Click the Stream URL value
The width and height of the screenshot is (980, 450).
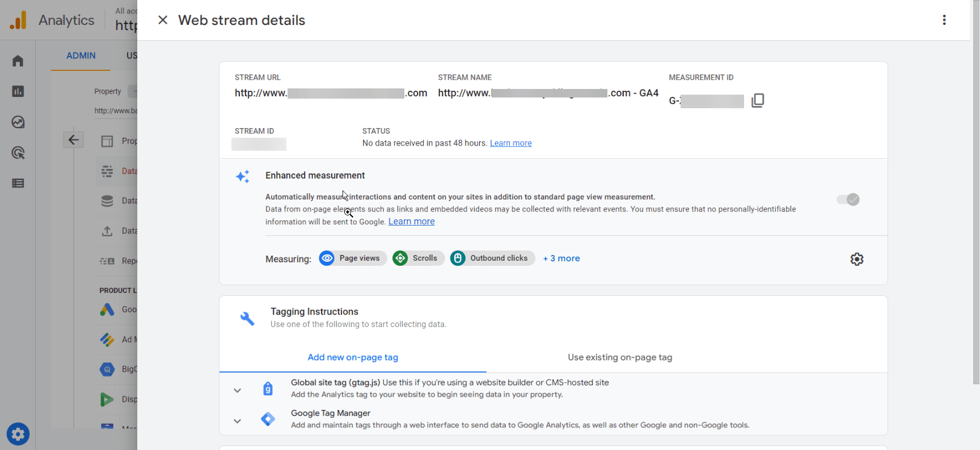click(331, 93)
